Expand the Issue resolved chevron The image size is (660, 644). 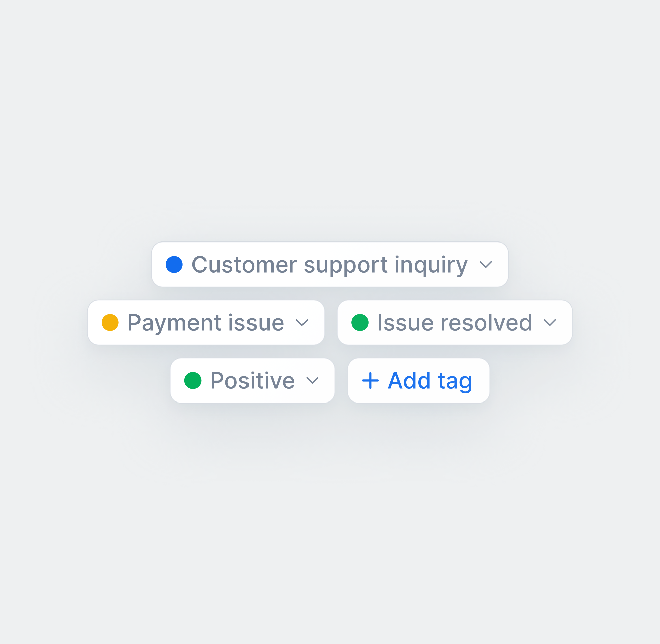pos(550,322)
